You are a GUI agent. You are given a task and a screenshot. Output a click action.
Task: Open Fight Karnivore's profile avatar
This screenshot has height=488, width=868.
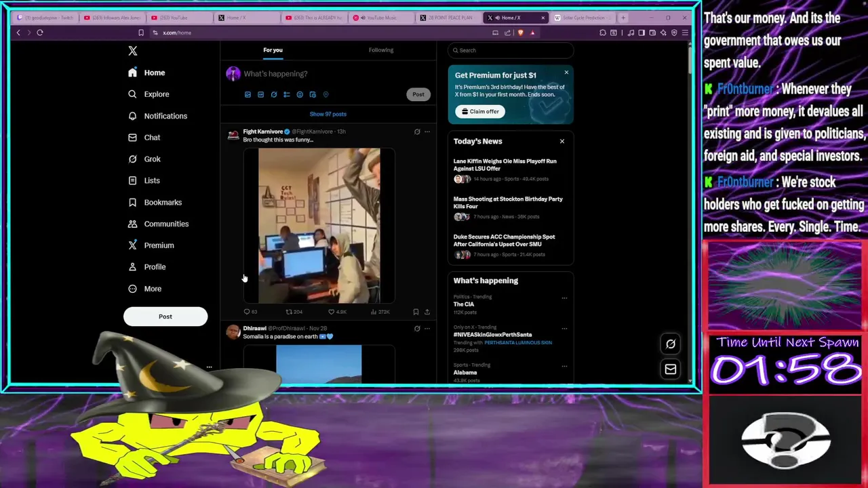[x=233, y=136]
